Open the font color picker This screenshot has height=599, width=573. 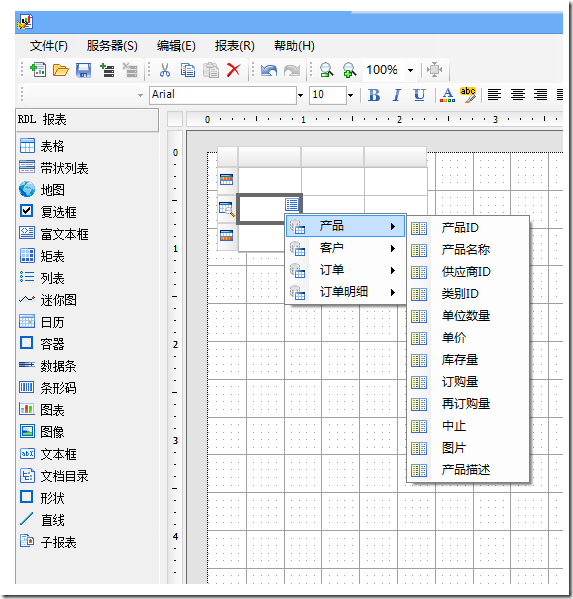[447, 95]
